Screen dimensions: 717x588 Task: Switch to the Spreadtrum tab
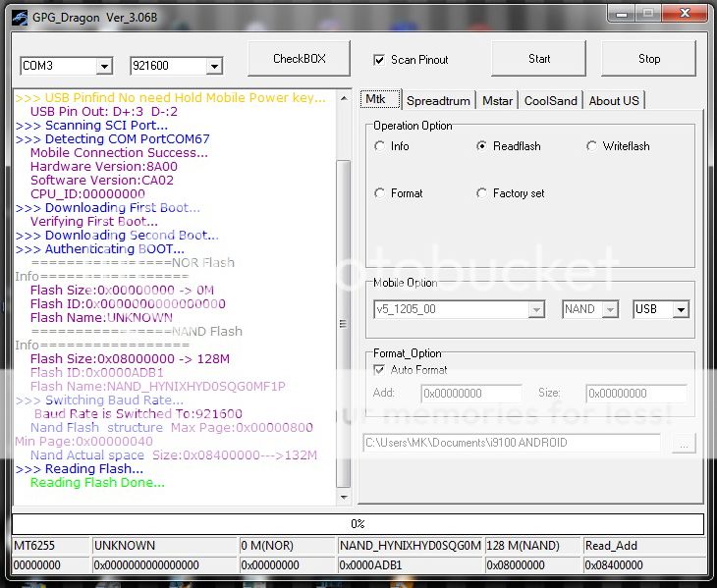[439, 100]
